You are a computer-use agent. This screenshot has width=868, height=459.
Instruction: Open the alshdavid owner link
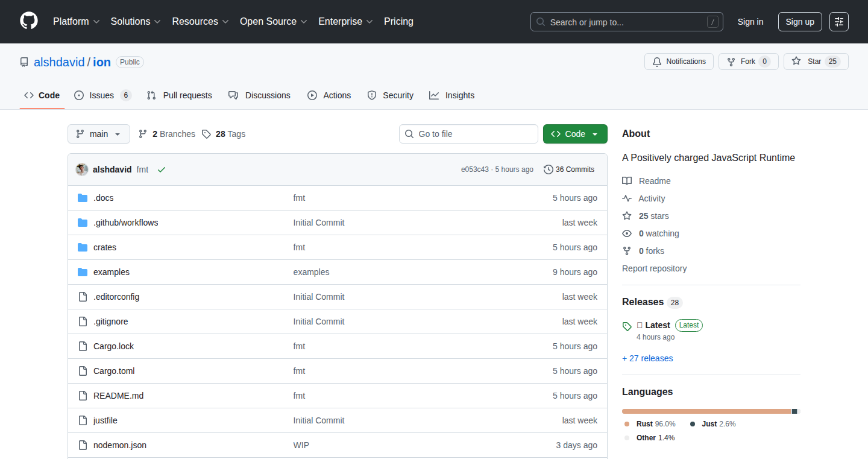click(59, 62)
